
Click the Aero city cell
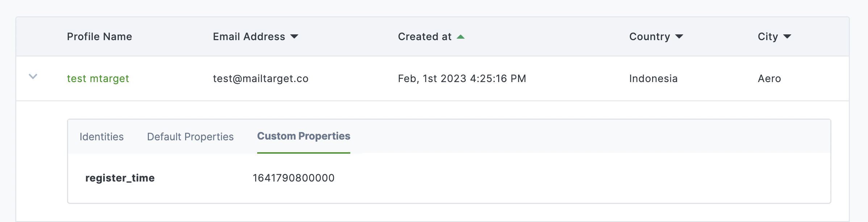point(769,78)
